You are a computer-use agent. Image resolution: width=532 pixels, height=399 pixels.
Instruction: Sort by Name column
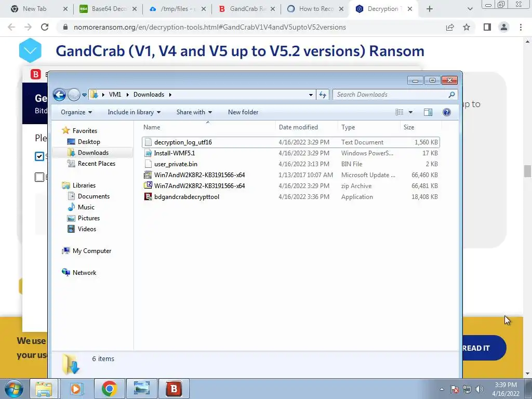click(208, 127)
